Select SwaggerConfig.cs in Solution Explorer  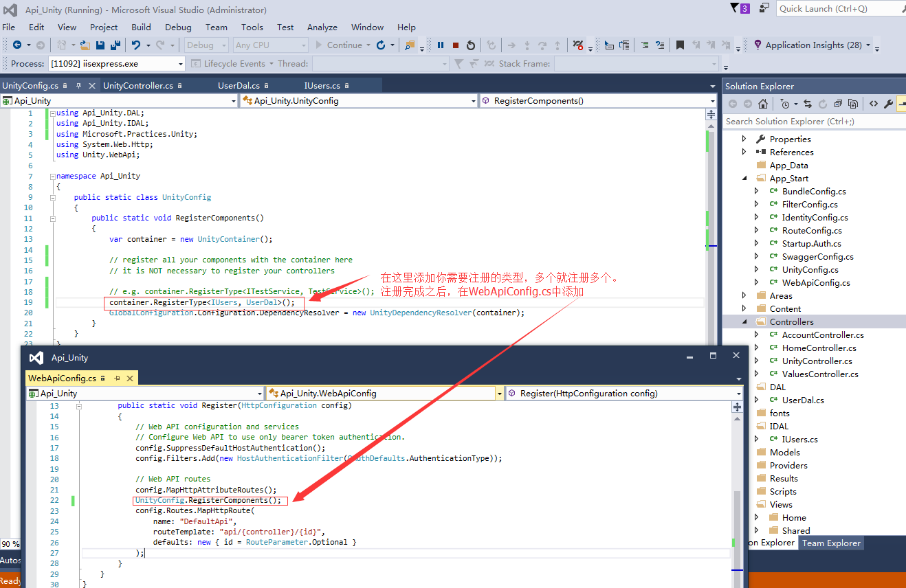pyautogui.click(x=817, y=257)
